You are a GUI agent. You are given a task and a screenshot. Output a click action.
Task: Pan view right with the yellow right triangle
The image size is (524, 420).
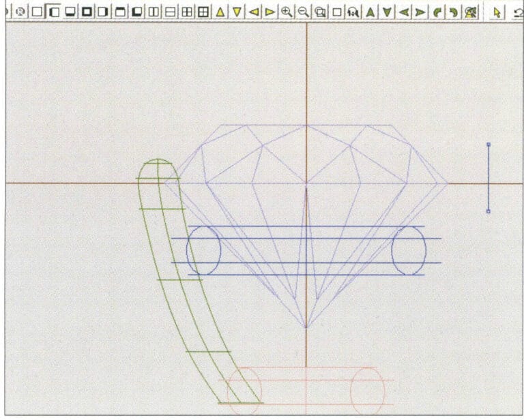(270, 12)
